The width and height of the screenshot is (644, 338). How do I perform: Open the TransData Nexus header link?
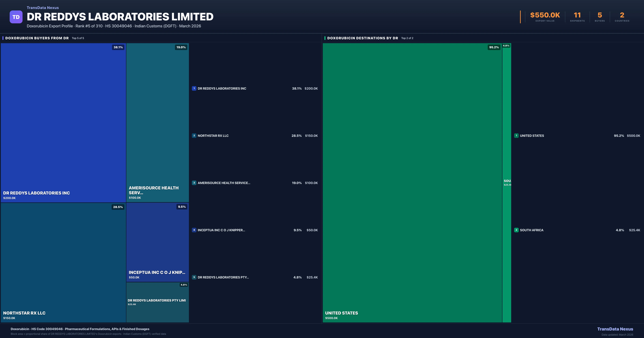coord(43,8)
